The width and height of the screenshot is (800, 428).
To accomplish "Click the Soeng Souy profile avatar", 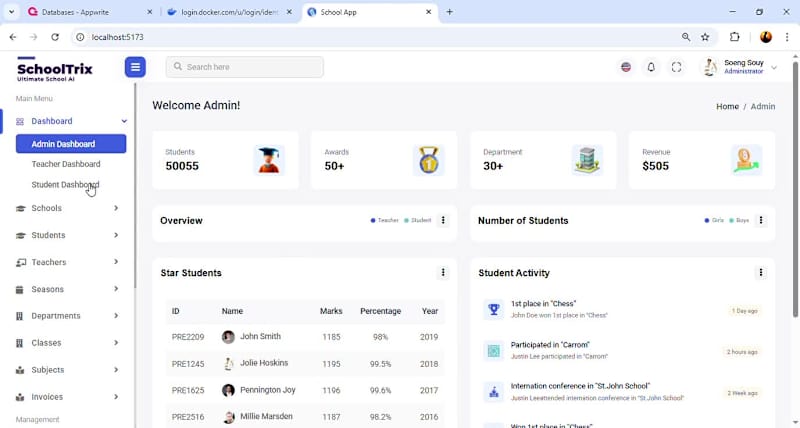I will coord(710,67).
